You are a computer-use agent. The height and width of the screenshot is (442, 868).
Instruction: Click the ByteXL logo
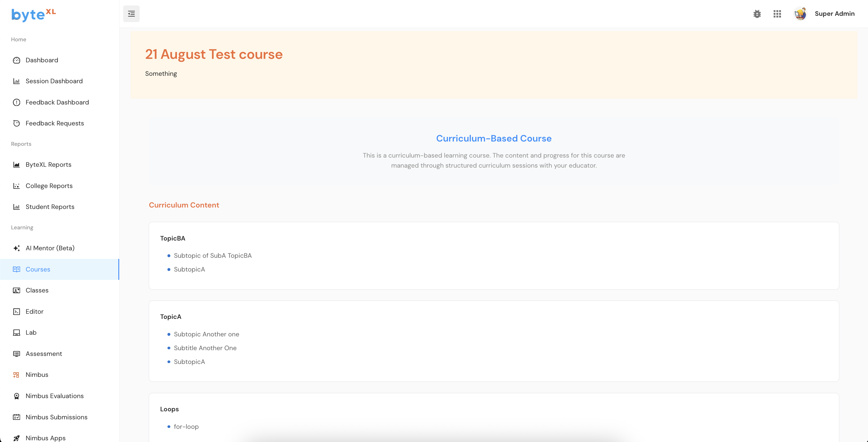(34, 15)
